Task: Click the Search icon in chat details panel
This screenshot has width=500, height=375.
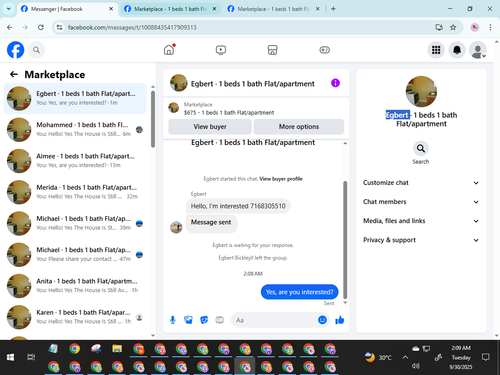Action: [421, 149]
